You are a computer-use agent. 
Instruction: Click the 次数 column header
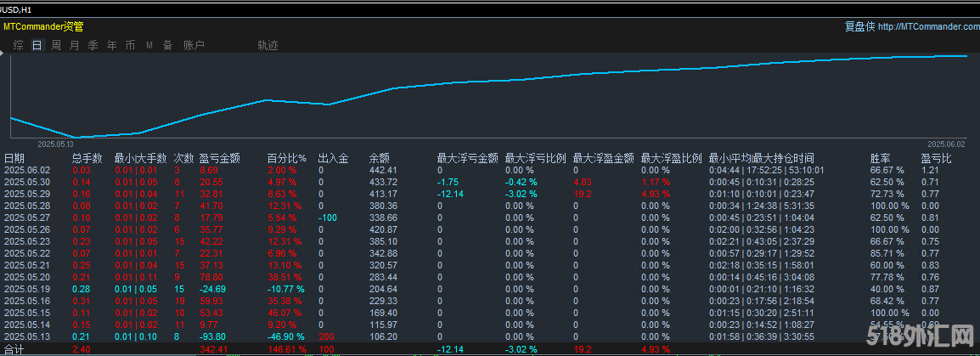[x=183, y=158]
